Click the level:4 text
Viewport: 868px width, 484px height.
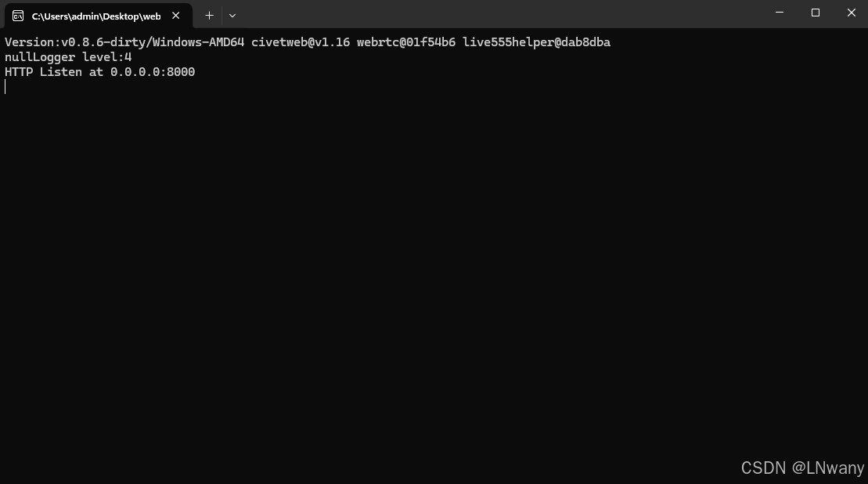tap(107, 57)
